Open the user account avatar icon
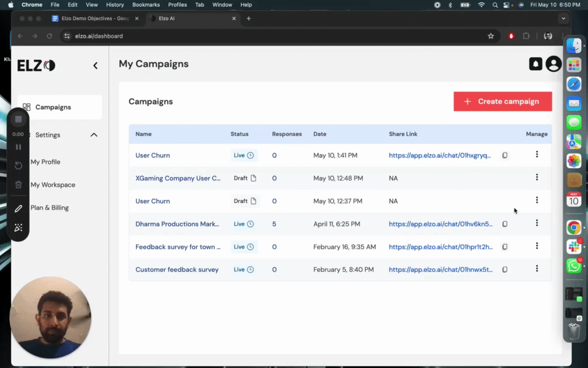588x368 pixels. (554, 64)
